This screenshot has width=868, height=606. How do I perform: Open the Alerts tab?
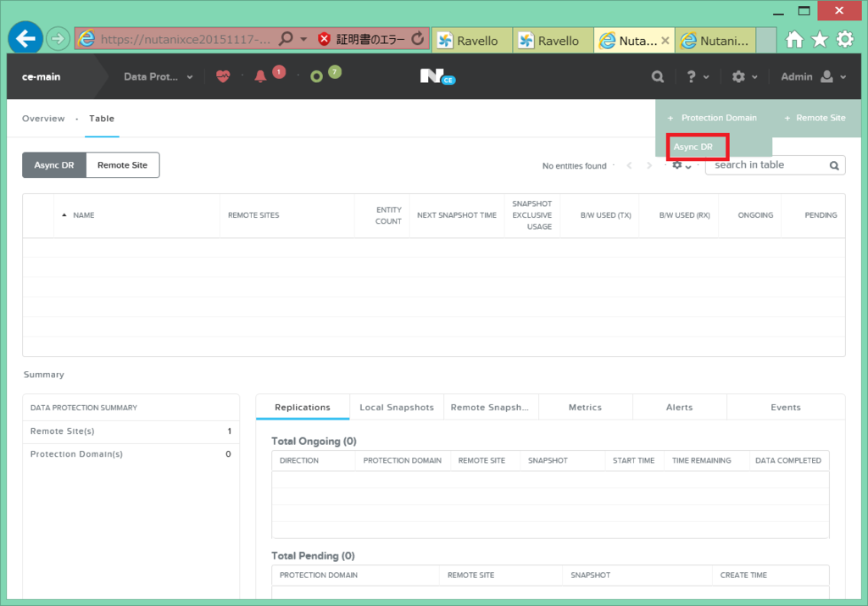point(679,408)
